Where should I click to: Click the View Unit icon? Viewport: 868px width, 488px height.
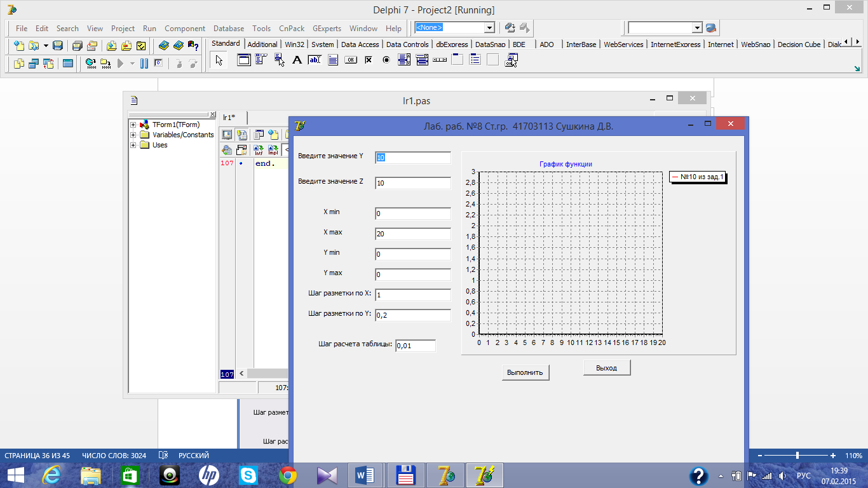pyautogui.click(x=18, y=64)
